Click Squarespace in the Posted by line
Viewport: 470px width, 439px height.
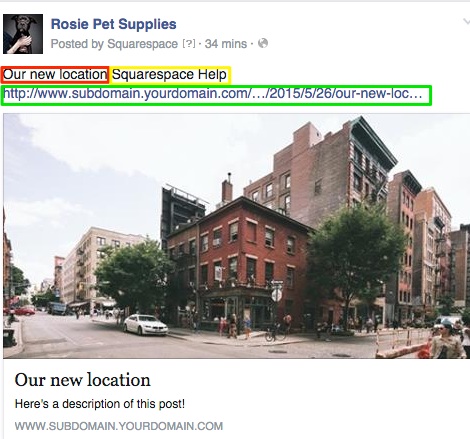point(143,44)
